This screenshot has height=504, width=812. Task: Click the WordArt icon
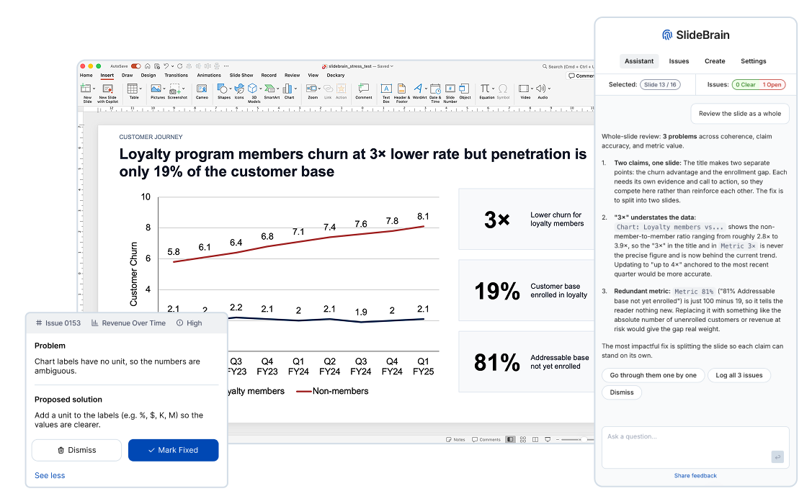[x=418, y=88]
